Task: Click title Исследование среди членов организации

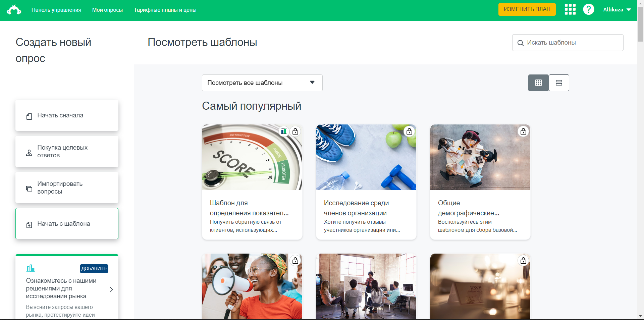Action: [356, 208]
